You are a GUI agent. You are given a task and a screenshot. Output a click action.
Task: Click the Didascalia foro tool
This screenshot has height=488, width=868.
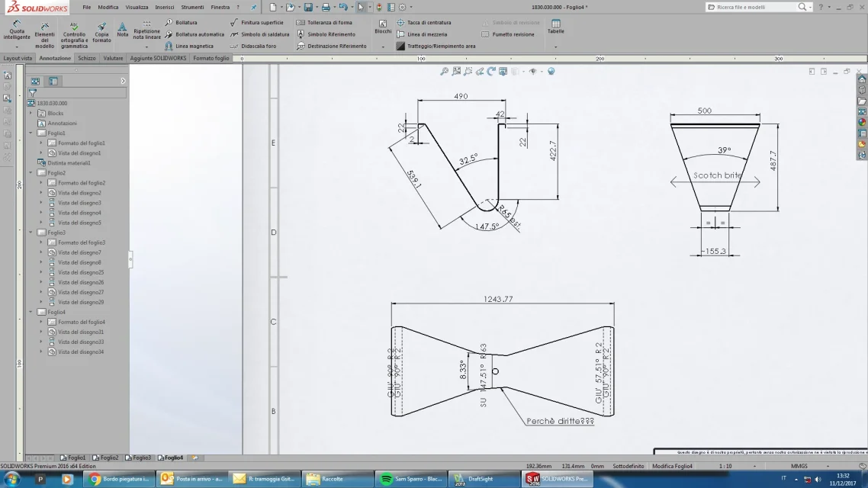[x=253, y=47]
